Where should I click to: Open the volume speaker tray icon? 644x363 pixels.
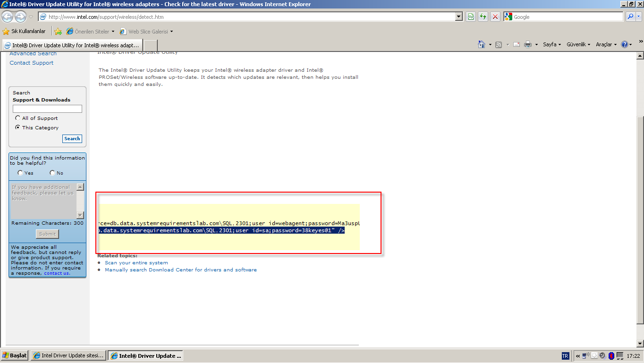pos(602,355)
